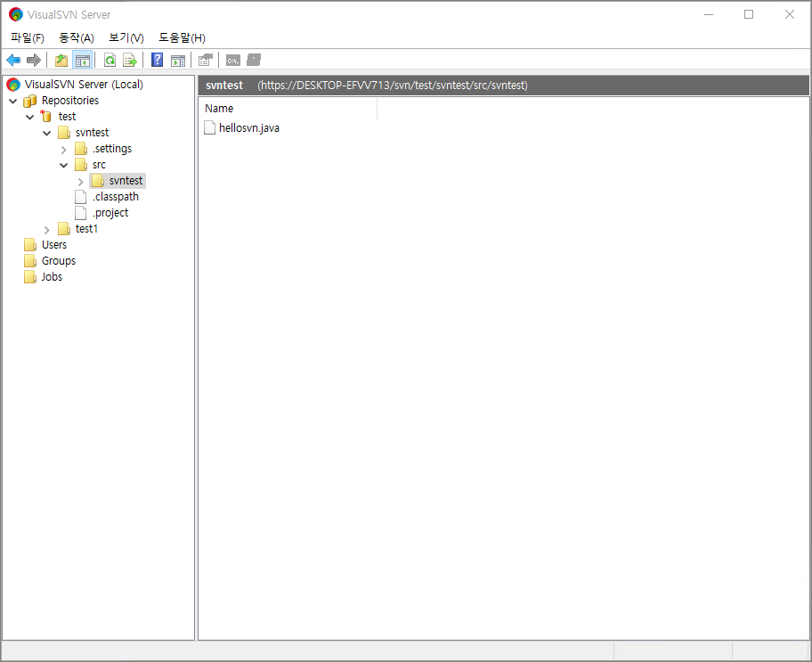
Task: Open the Groups node
Action: point(59,261)
